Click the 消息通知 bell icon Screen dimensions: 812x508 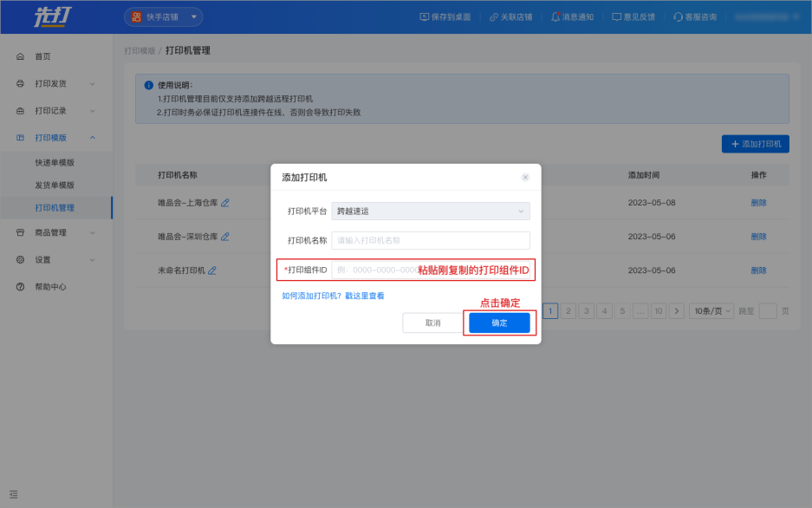tap(555, 16)
